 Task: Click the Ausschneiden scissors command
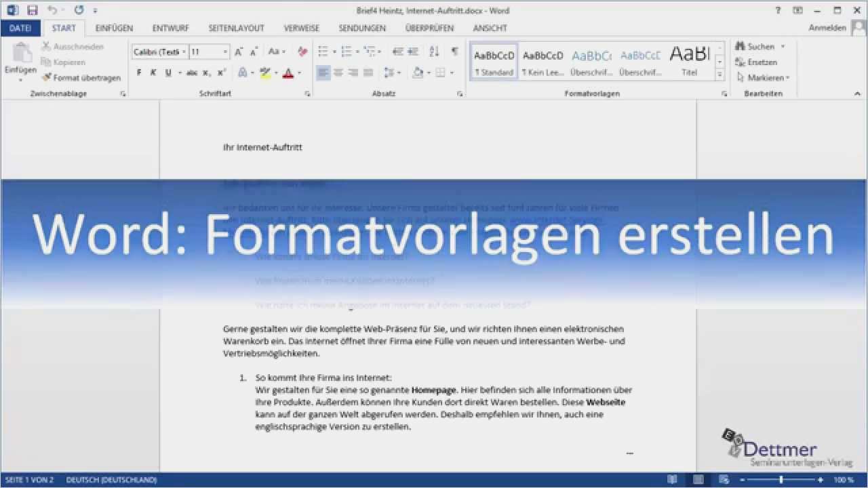click(73, 47)
